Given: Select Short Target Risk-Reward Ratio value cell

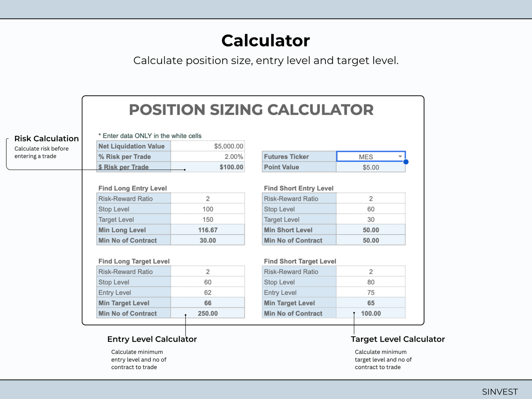Looking at the screenshot, I should point(371,271).
